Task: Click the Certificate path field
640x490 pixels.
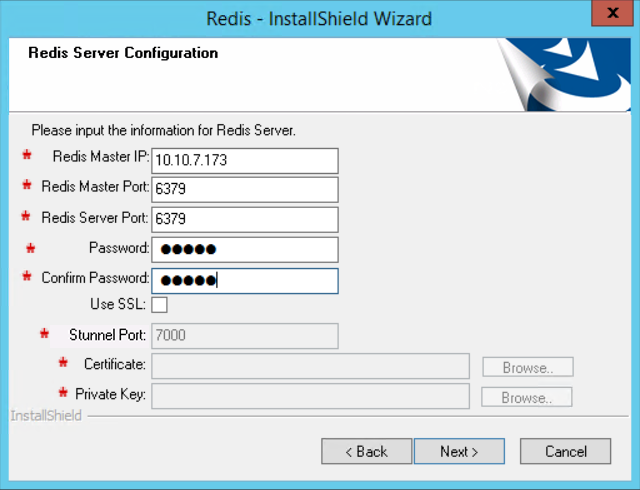Action: point(310,366)
